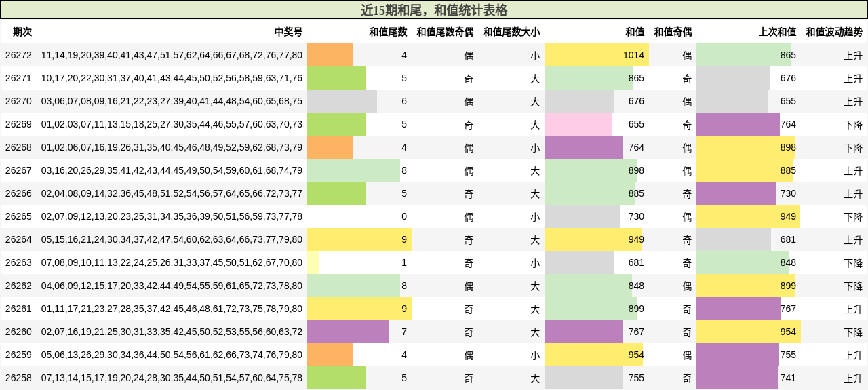This screenshot has height=390, width=868.
Task: Select the 和值奇偶 column header
Action: point(673,32)
